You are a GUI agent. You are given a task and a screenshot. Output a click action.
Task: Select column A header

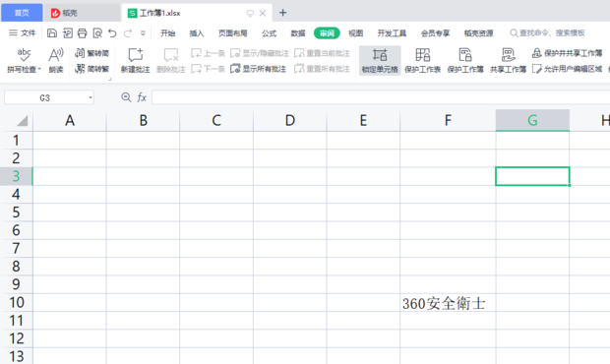click(x=70, y=121)
